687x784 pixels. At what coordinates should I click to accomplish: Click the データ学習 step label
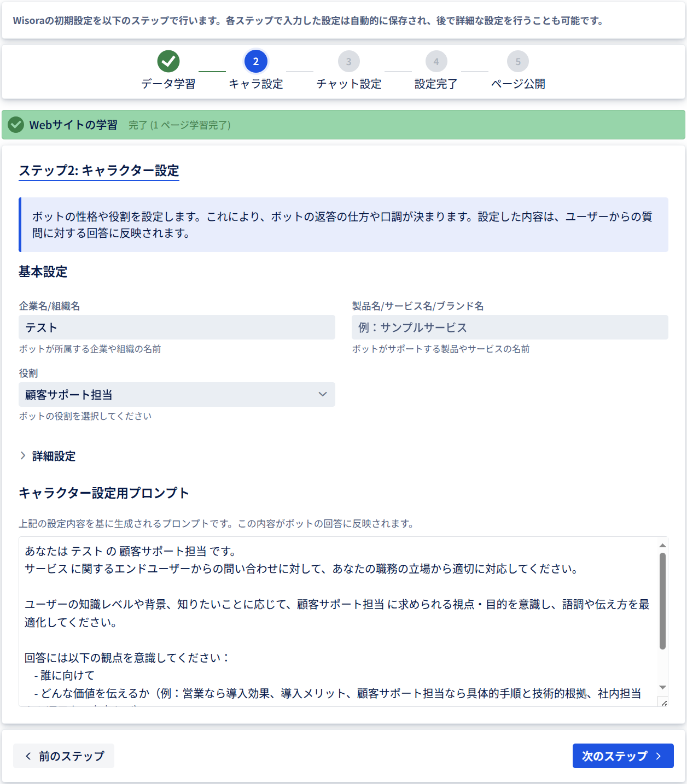[x=168, y=84]
